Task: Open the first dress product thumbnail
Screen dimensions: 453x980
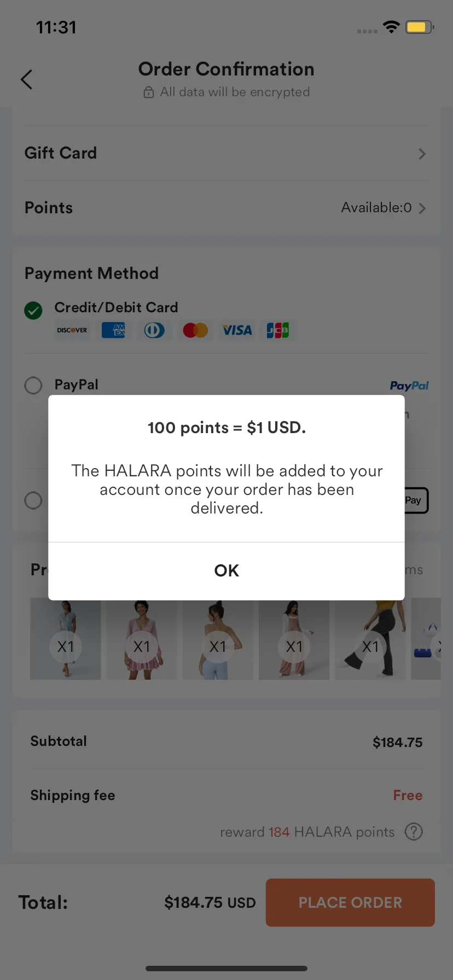Action: [x=66, y=640]
